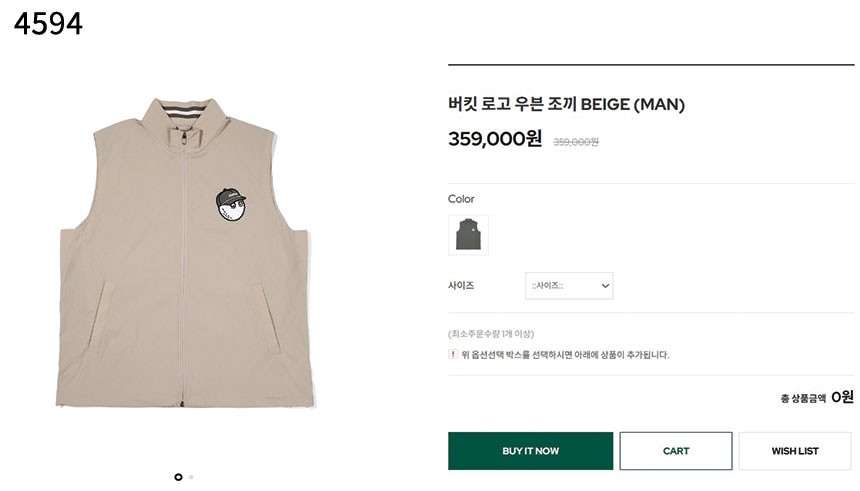Click the 4594 number at top left
This screenshot has height=491, width=860.
pyautogui.click(x=48, y=23)
